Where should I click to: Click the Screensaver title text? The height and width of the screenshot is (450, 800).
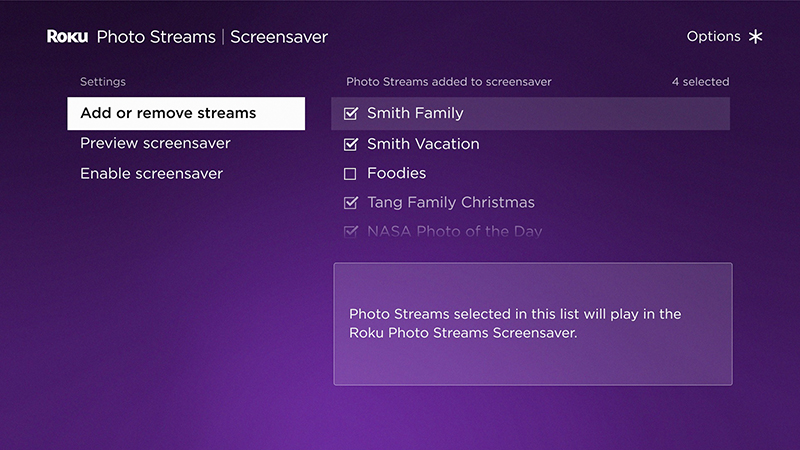(279, 37)
